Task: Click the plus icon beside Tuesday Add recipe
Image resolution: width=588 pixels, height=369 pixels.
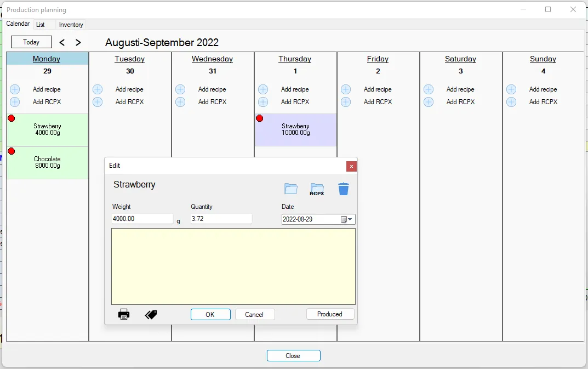Action: (x=98, y=89)
